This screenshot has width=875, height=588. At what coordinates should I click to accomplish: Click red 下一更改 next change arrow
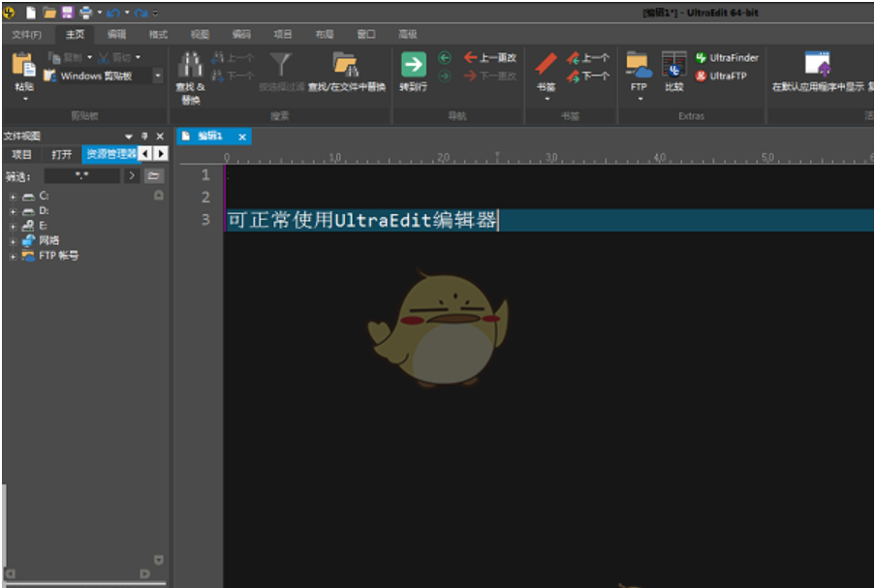click(470, 76)
